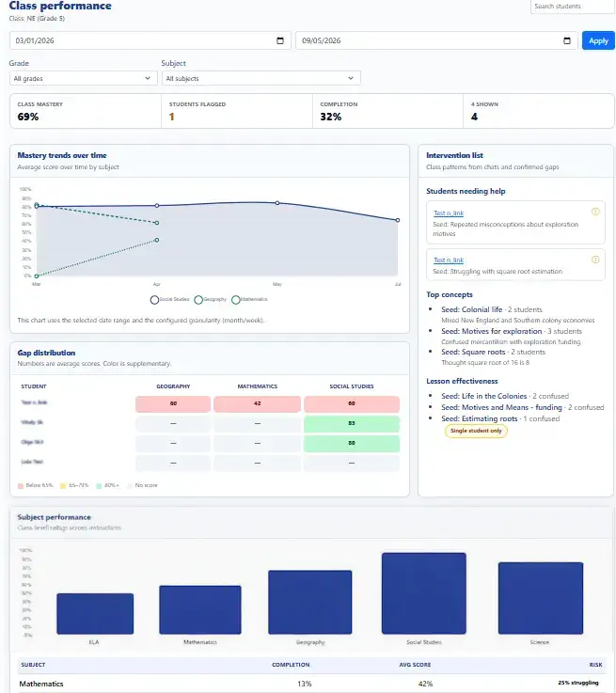This screenshot has width=616, height=693.
Task: Toggle Geography series in chart legend
Action: click(211, 300)
